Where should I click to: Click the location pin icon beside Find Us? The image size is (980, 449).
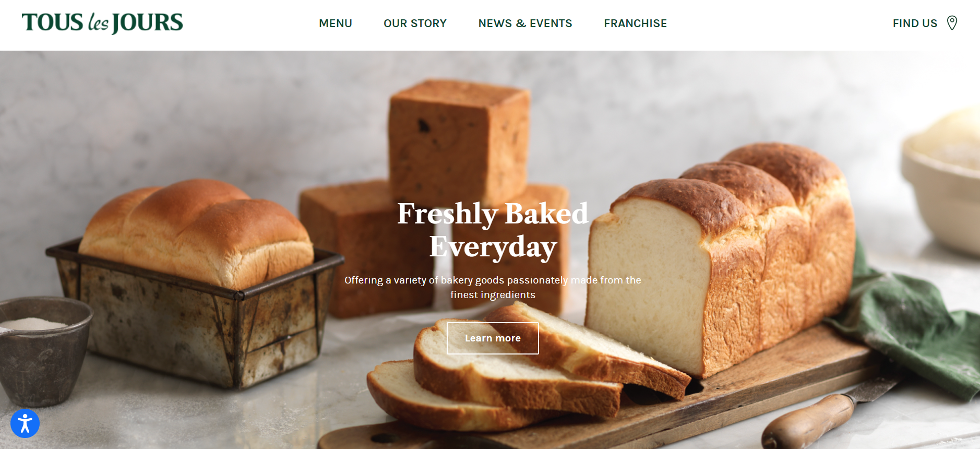point(952,23)
